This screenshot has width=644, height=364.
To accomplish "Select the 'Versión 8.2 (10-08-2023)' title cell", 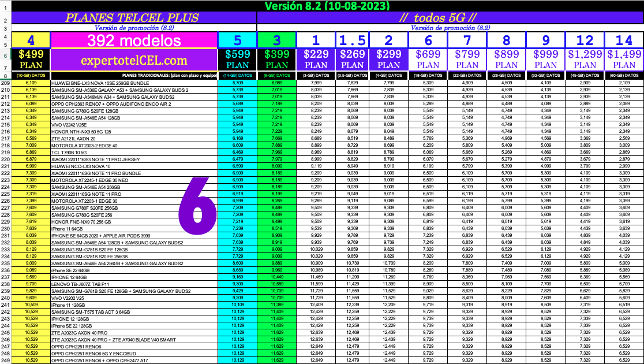I will click(x=327, y=6).
